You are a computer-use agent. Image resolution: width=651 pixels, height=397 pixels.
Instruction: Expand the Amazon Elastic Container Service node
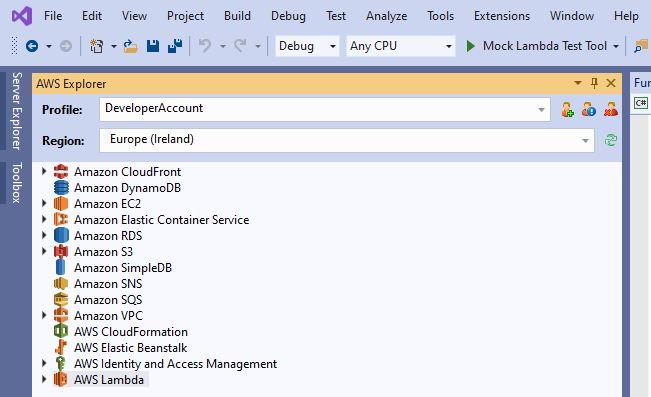point(44,219)
